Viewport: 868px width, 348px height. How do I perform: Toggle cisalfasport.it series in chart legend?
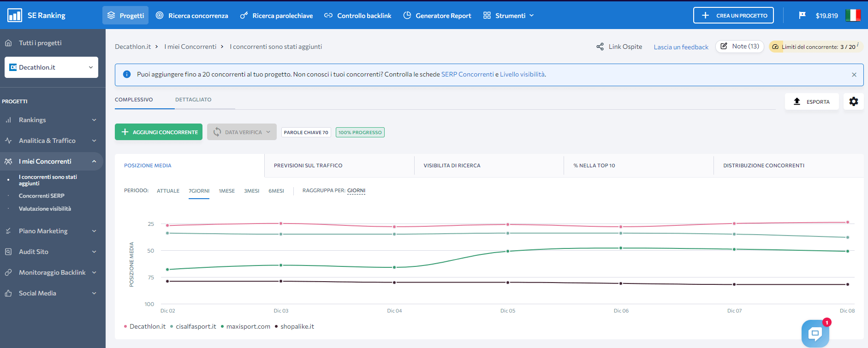point(193,326)
